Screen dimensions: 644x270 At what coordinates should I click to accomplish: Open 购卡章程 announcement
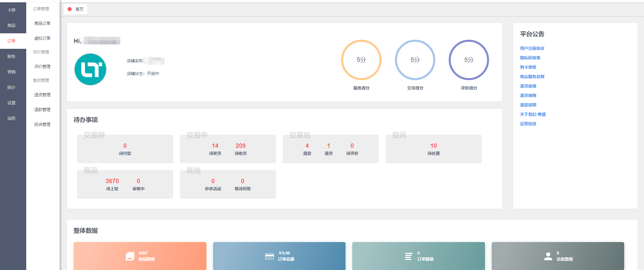pos(528,67)
